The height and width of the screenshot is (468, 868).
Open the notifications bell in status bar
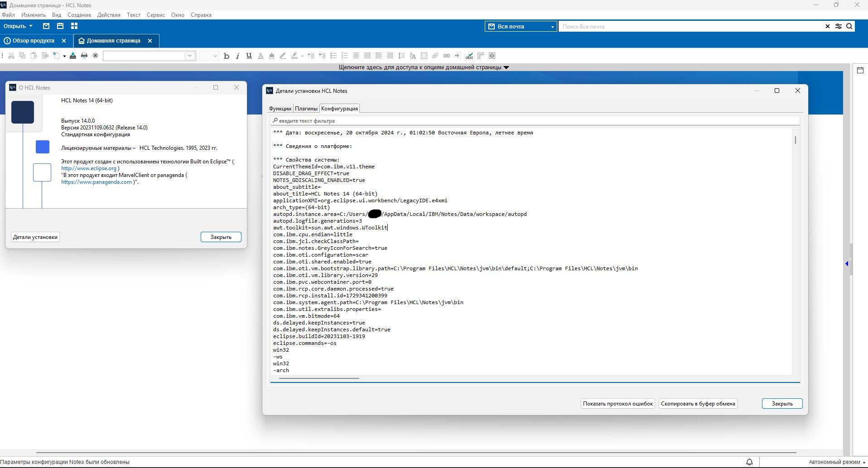(749, 462)
